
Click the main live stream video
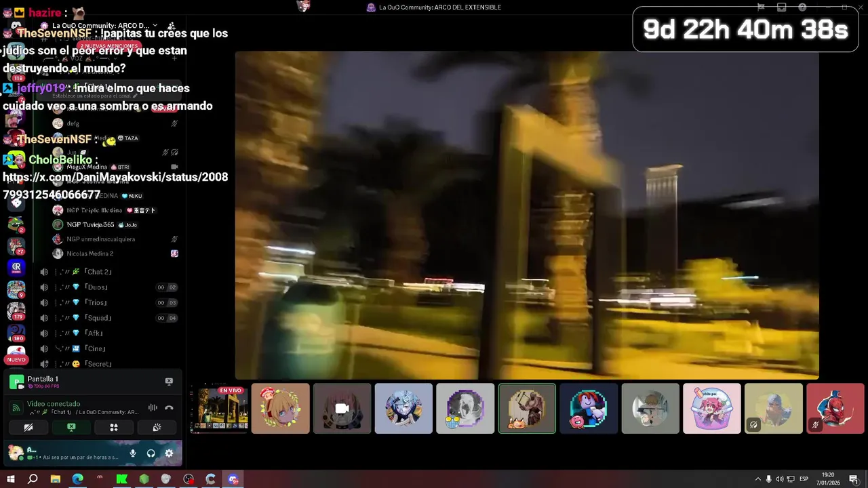[527, 215]
